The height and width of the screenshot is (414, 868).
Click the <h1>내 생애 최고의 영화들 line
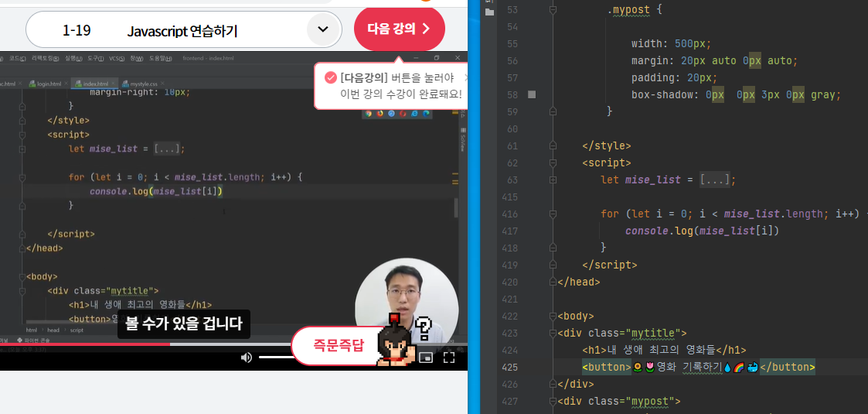click(x=664, y=351)
